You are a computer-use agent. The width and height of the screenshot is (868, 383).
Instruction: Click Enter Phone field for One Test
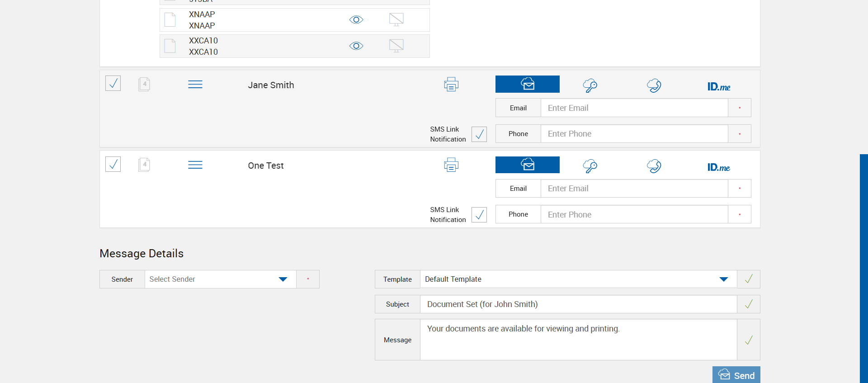click(634, 215)
